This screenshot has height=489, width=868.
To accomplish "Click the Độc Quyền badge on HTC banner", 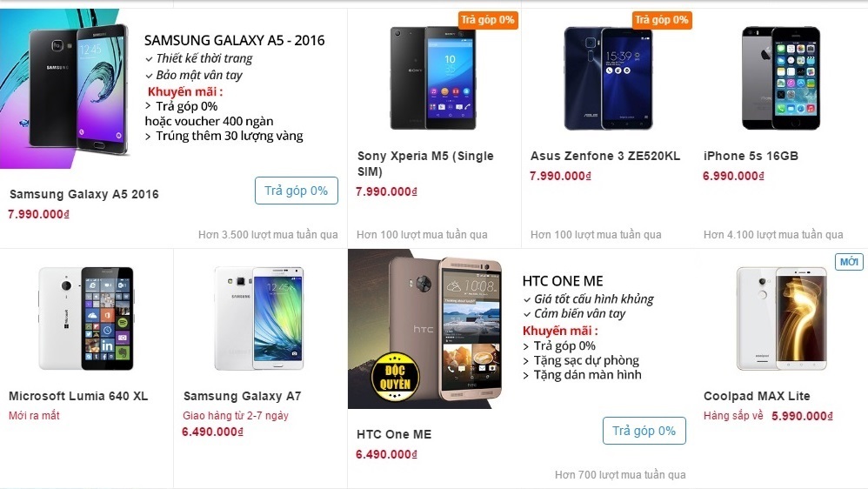I will pyautogui.click(x=395, y=377).
